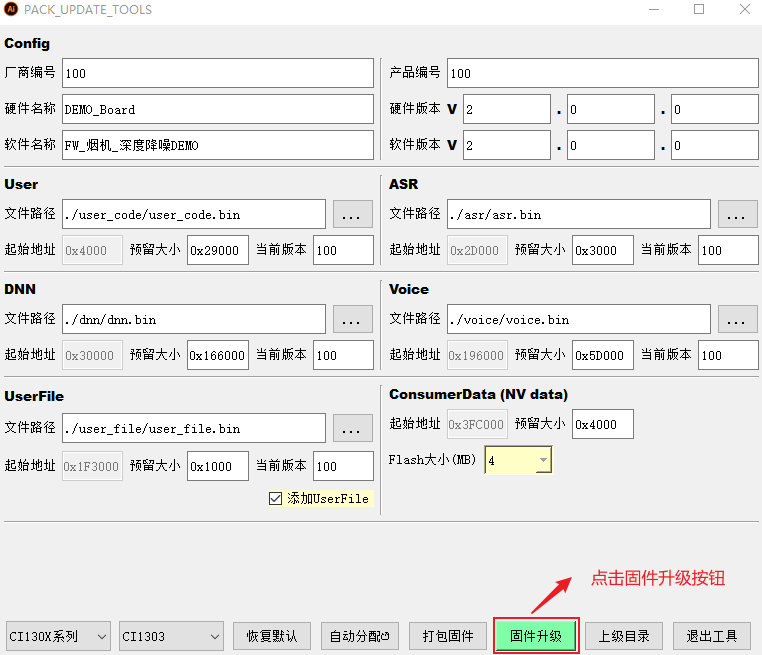Expand the CI1303 chip model dropdown
This screenshot has height=655, width=762.
tap(171, 636)
